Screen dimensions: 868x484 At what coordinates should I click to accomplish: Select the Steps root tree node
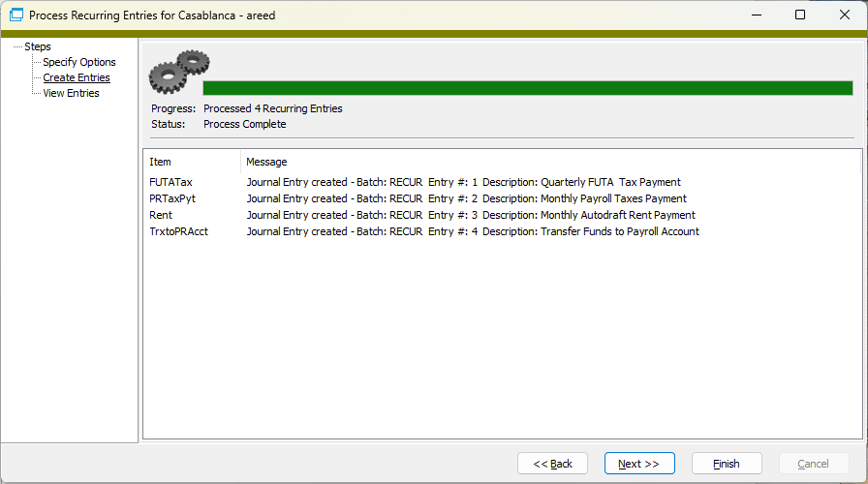38,46
